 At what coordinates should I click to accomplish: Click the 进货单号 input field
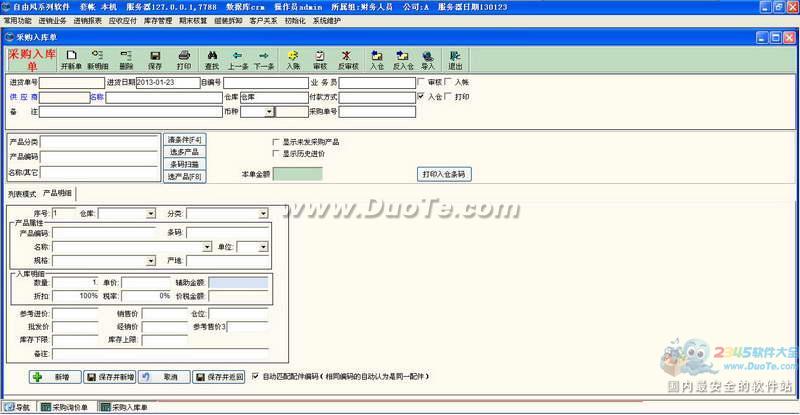[x=72, y=82]
